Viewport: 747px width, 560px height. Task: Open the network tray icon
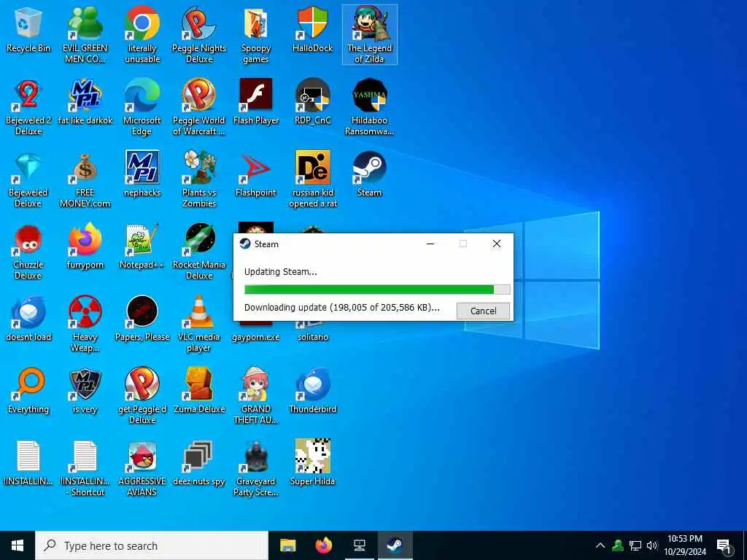click(635, 545)
